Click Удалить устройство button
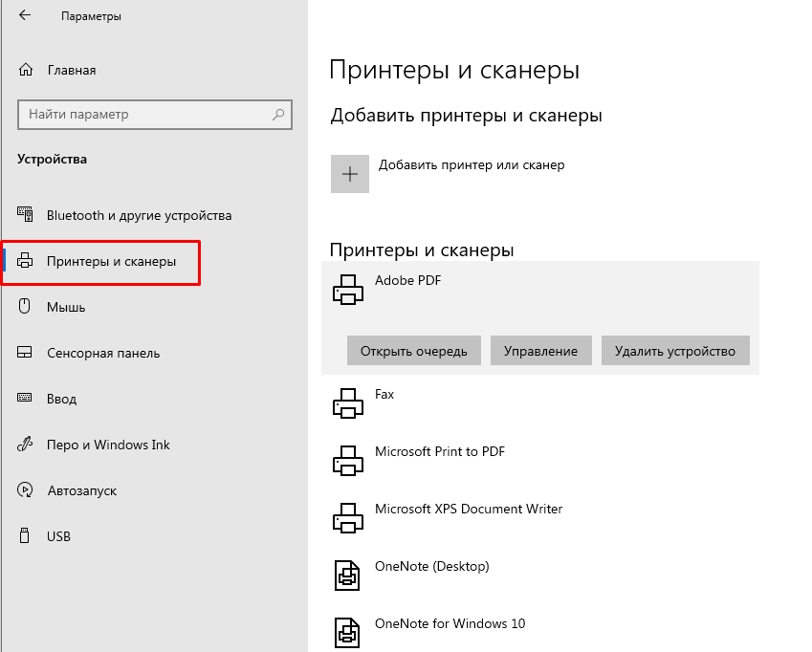This screenshot has width=812, height=652. pyautogui.click(x=675, y=351)
